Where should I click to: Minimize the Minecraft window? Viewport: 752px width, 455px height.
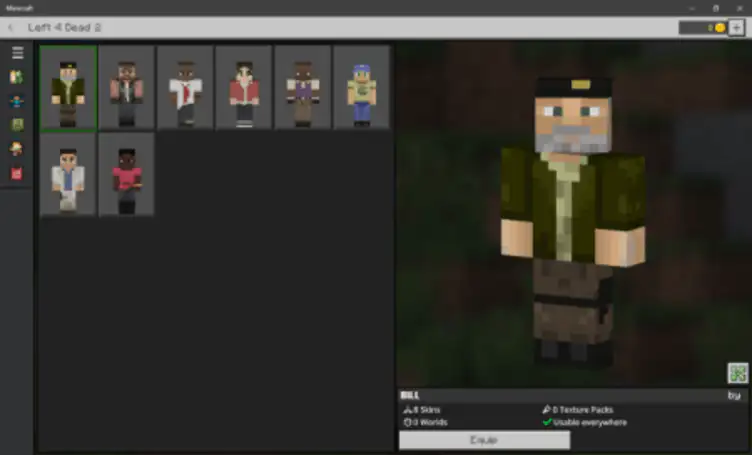coord(692,8)
